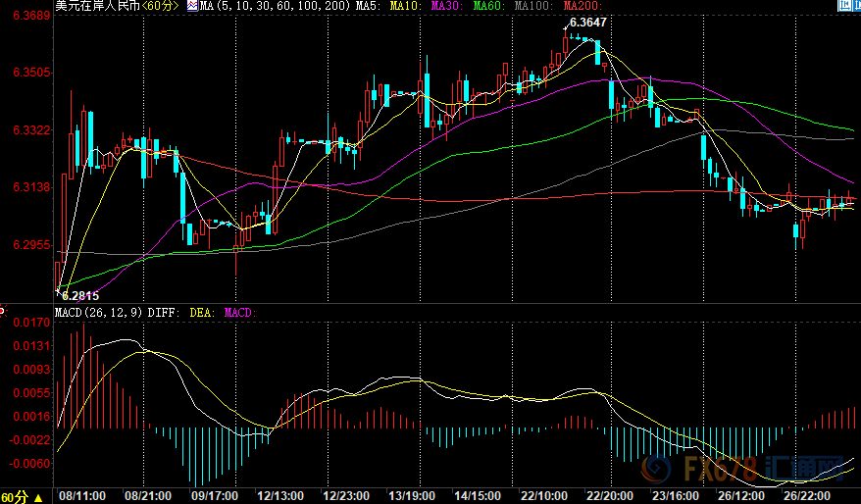Select the MA200 red legend label

pos(581,6)
